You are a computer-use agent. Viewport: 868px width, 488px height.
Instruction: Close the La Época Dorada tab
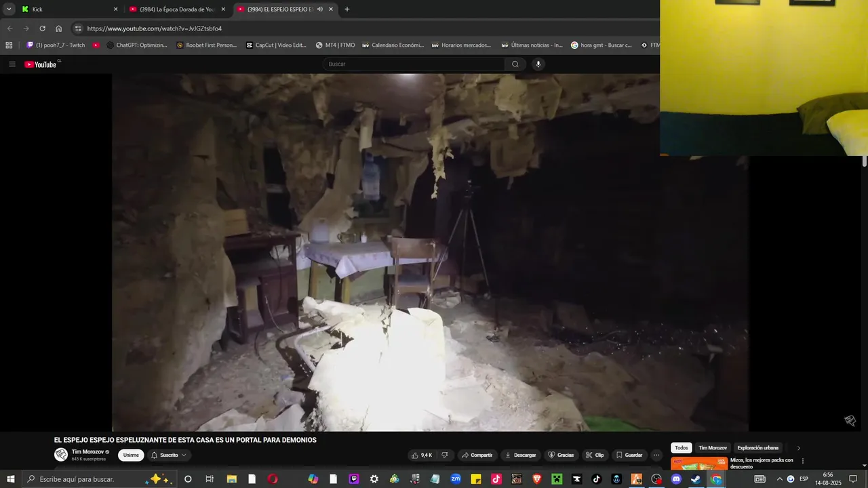(x=223, y=9)
